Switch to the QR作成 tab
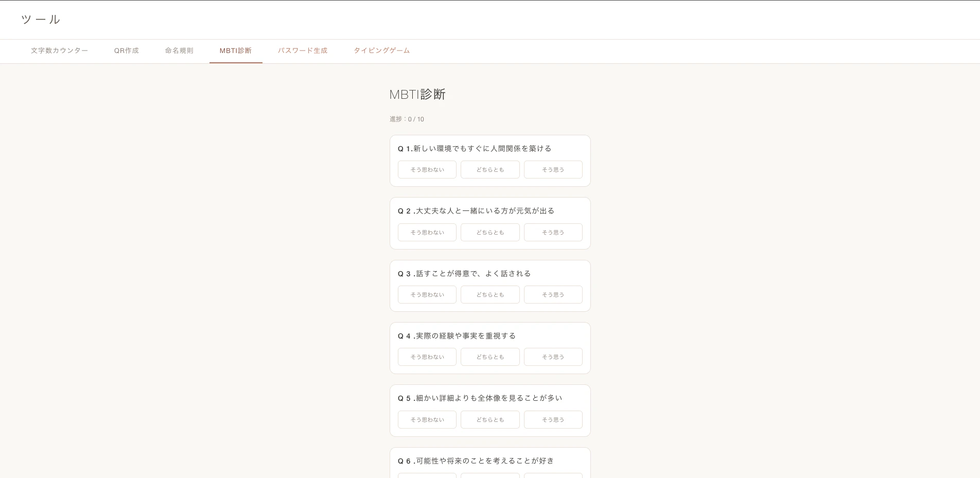Viewport: 980px width, 478px height. point(127,51)
